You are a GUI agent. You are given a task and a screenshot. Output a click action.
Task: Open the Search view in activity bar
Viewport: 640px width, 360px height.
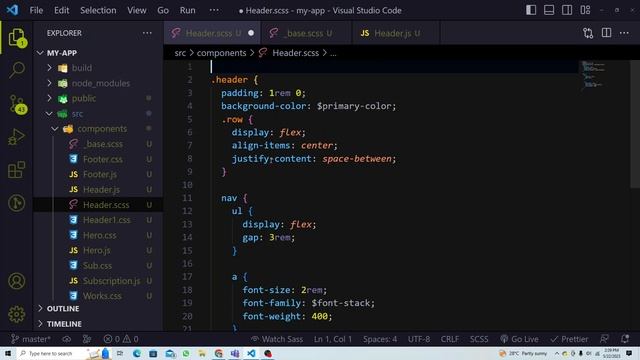click(x=17, y=70)
